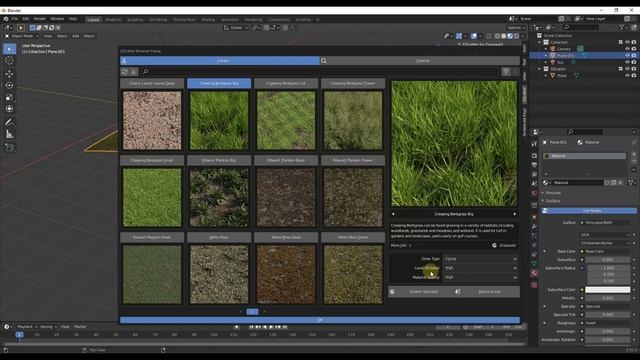Open the Material Quality dropdown

pos(481,277)
